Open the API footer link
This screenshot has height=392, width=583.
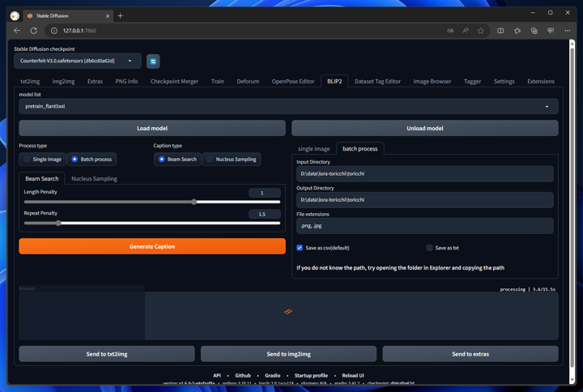[217, 376]
